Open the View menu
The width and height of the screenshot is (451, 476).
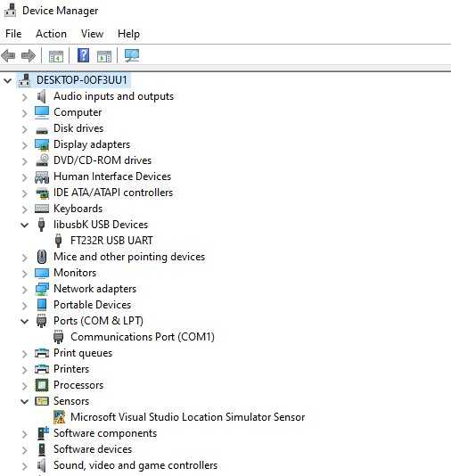pyautogui.click(x=92, y=34)
